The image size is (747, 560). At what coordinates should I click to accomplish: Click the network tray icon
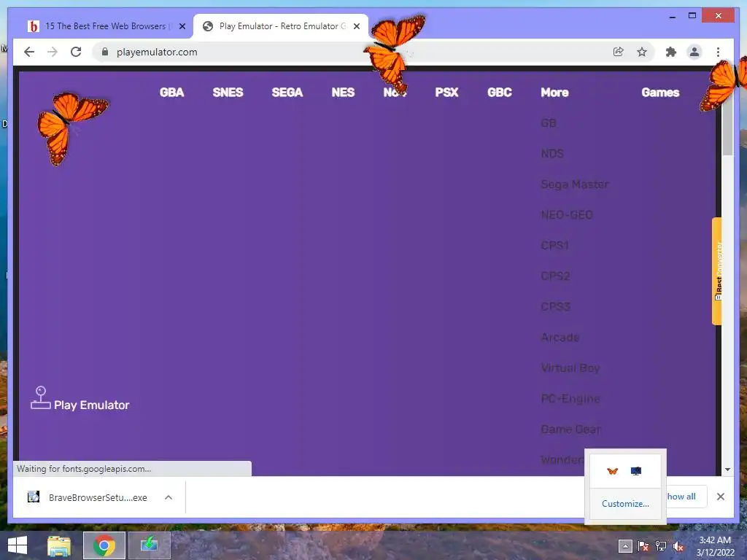[x=661, y=546]
